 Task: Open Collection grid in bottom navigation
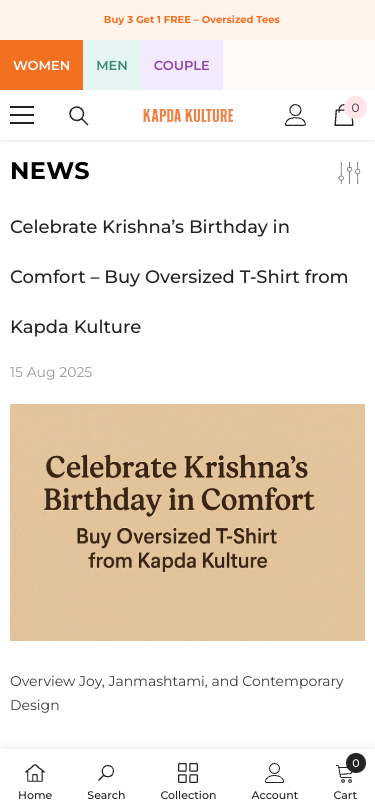click(x=188, y=781)
